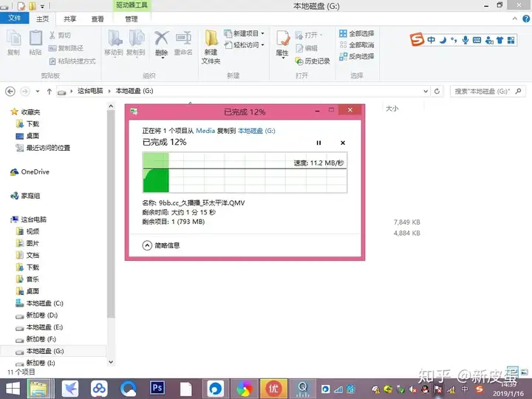532x399 pixels.
Task: Click the History option in ribbon
Action: 313,61
